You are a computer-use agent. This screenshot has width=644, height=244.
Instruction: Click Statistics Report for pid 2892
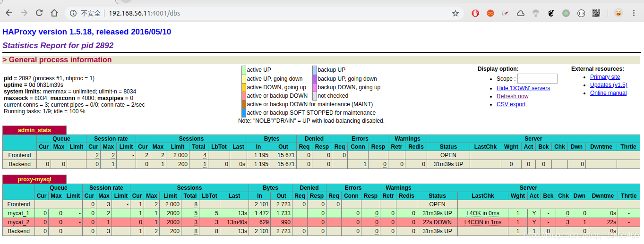pyautogui.click(x=58, y=46)
